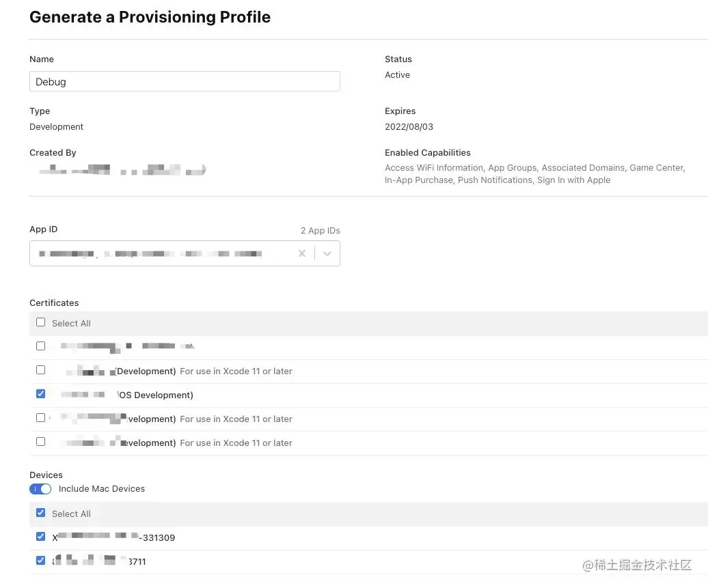Check the second certificate, labeled (Development)
This screenshot has width=708, height=588.
click(x=40, y=369)
